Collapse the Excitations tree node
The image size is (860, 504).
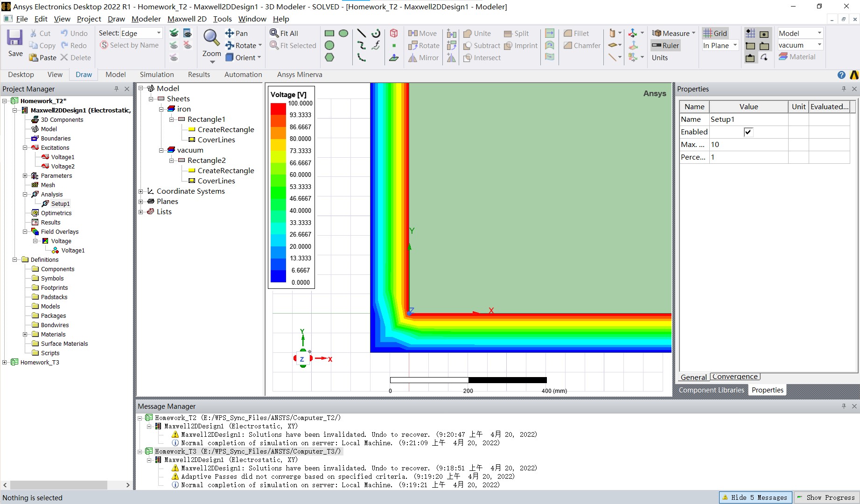[x=25, y=147]
